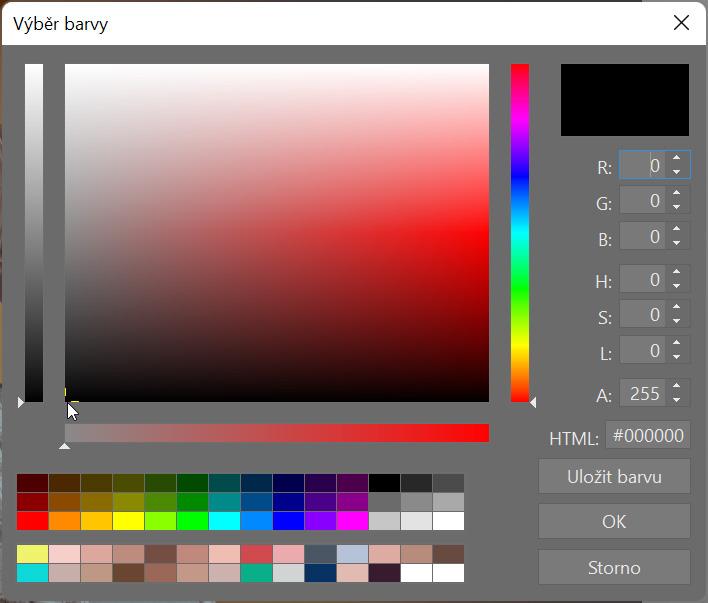Select the medium gray middle-row swatch
The height and width of the screenshot is (603, 708).
(417, 502)
